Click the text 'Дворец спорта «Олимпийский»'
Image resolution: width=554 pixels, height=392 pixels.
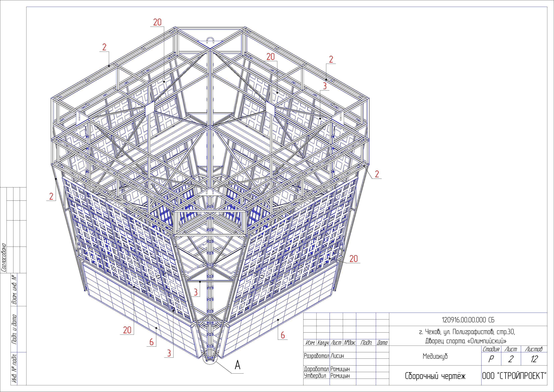[x=466, y=341]
